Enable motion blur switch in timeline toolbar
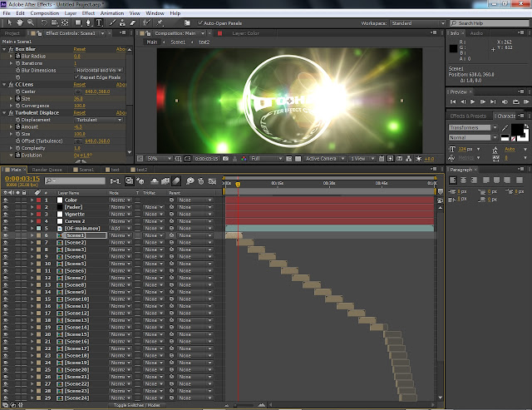532x410 pixels. click(x=175, y=181)
